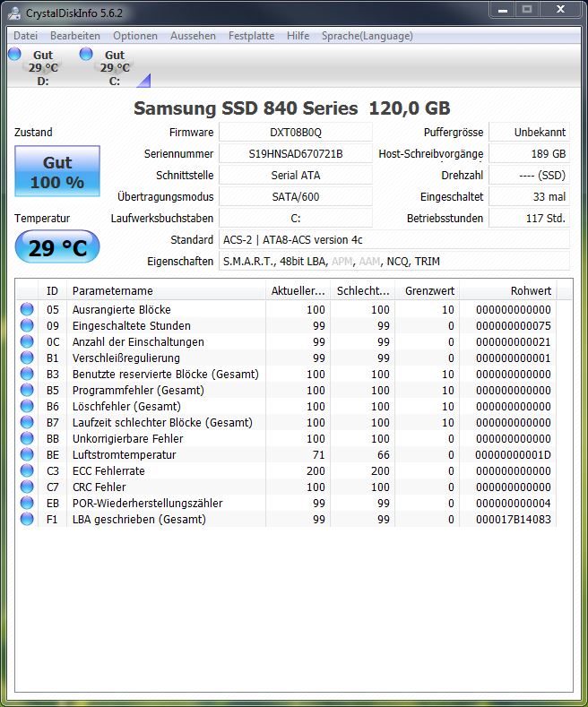Open the Bearbeiten menu
The width and height of the screenshot is (588, 707).
click(x=75, y=36)
